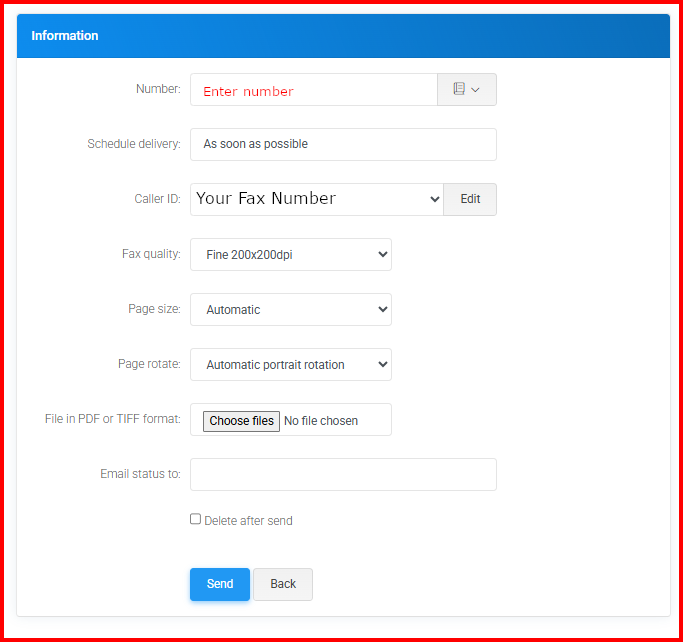
Task: Open the address book icon beside Number field
Action: 459,89
